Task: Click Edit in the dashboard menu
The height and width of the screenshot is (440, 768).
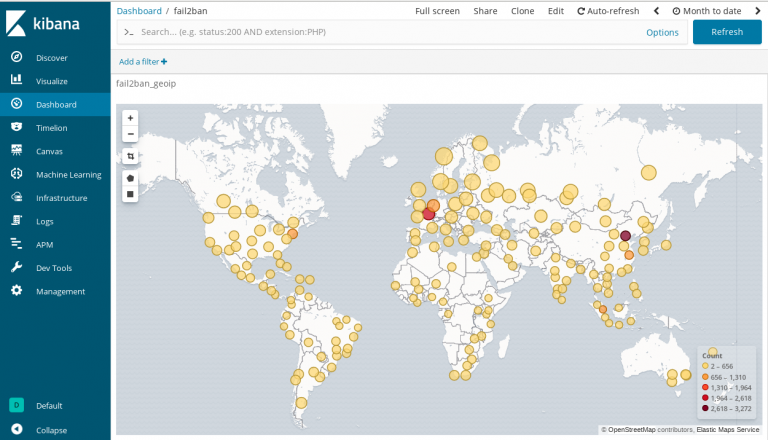Action: pyautogui.click(x=555, y=11)
